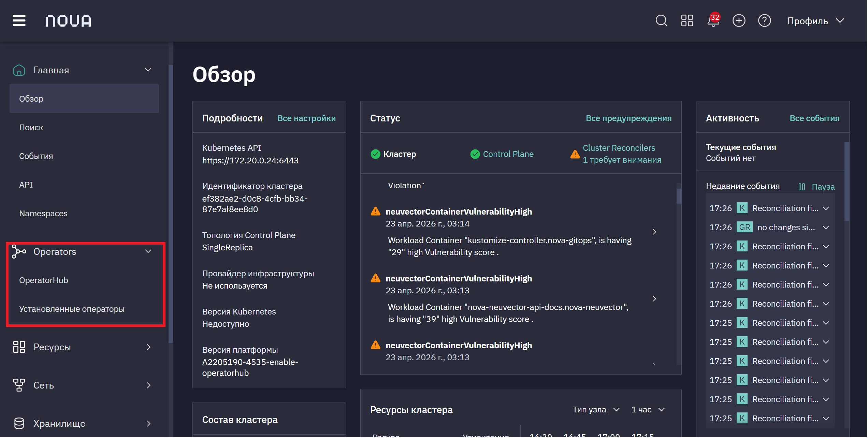Go to Поиск in the sidebar
The height and width of the screenshot is (438, 868).
pos(84,128)
